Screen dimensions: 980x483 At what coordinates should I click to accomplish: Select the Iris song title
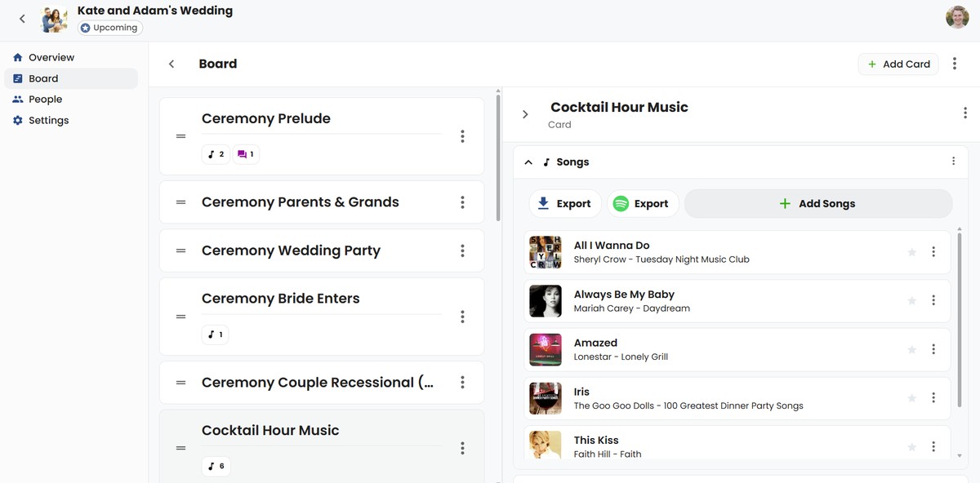point(581,392)
